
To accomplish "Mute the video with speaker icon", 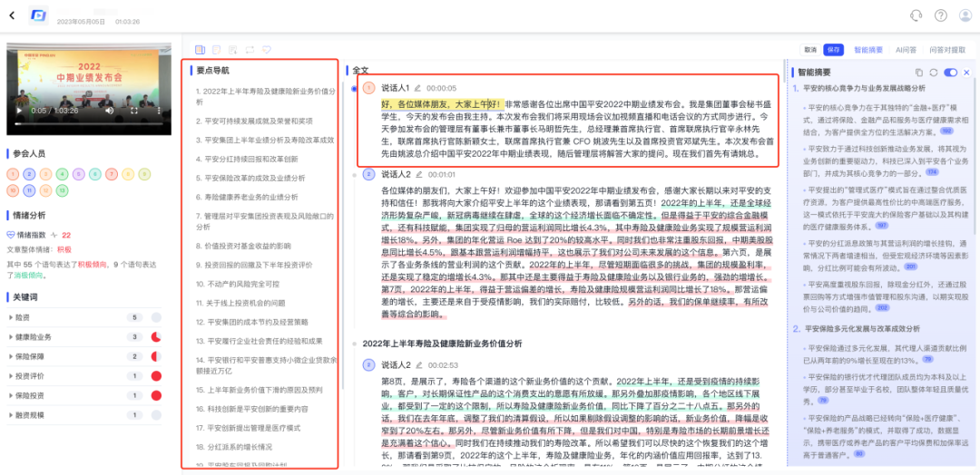I will 110,111.
